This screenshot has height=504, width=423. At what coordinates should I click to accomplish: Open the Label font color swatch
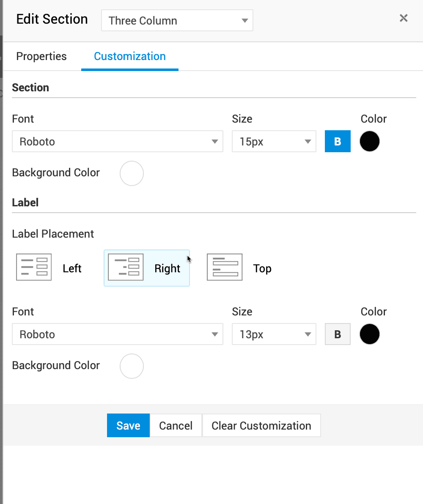[370, 334]
